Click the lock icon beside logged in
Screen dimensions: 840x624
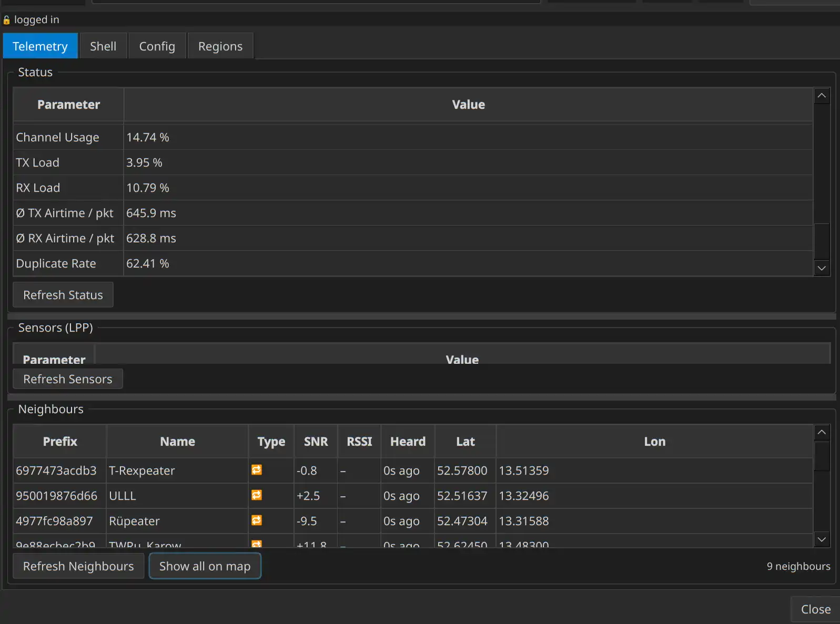point(6,20)
